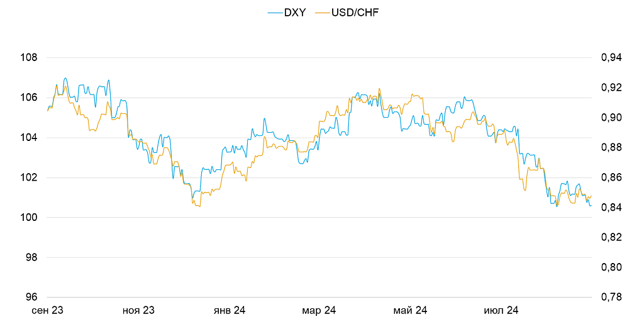Click the сен 23 date label
644x331 pixels.
pyautogui.click(x=48, y=311)
